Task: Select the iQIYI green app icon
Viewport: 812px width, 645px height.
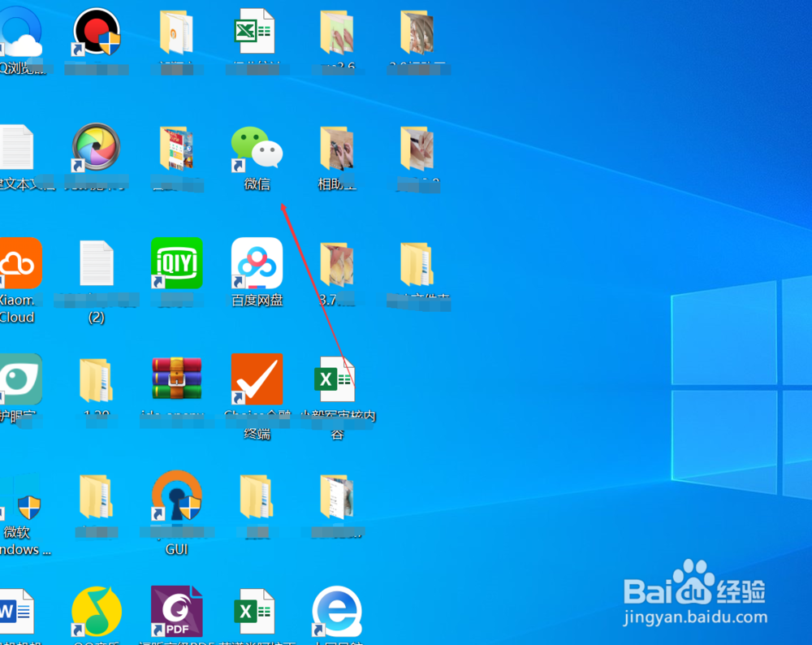Action: click(x=176, y=263)
